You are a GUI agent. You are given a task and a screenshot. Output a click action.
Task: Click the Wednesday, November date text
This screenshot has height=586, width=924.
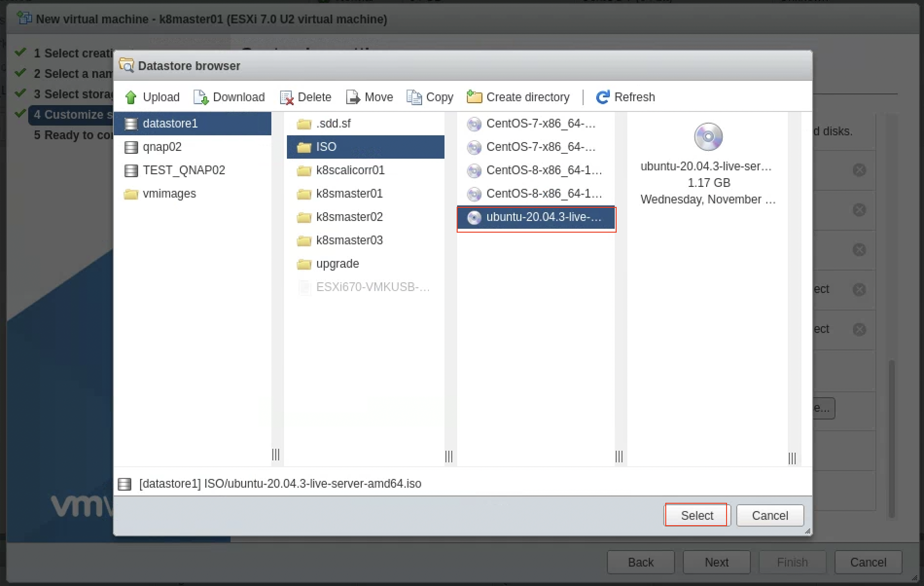[708, 200]
